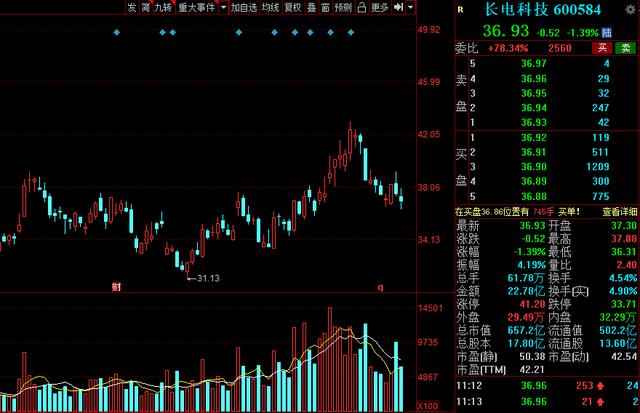Click 加自选 to add to watchlist

tap(244, 7)
